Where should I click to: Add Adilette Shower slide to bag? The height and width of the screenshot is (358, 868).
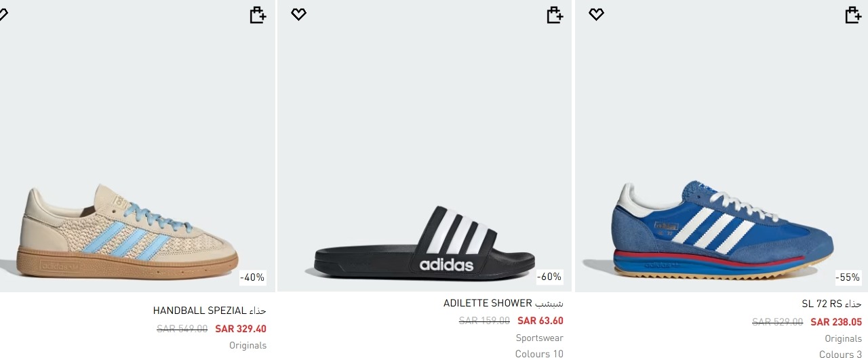click(x=555, y=15)
